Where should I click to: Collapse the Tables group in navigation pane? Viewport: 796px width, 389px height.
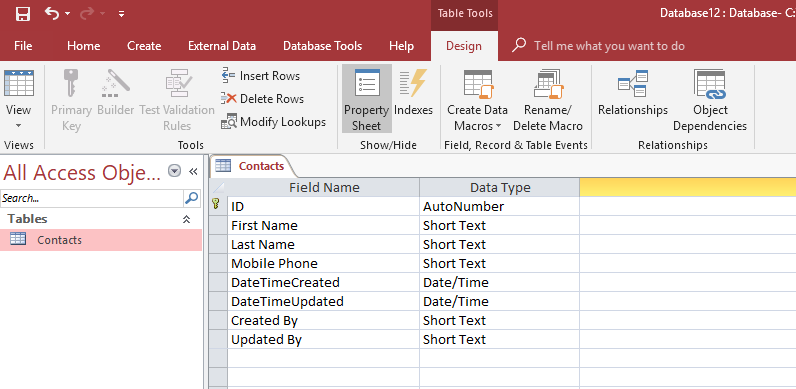[186, 219]
